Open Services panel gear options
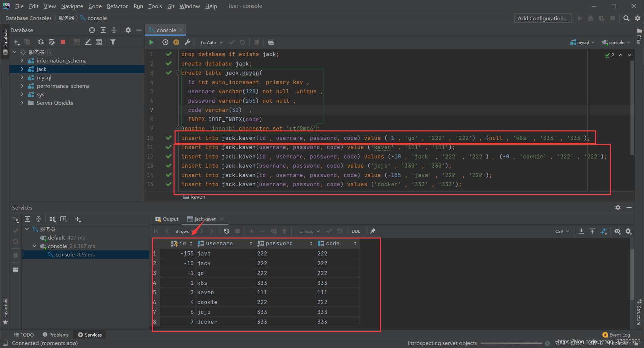The image size is (644, 348). [618, 207]
